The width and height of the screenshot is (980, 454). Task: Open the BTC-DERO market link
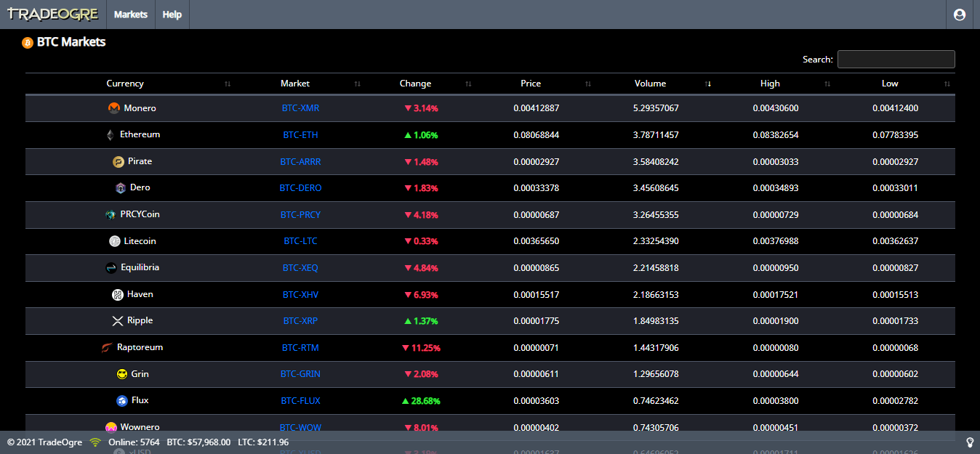point(300,188)
